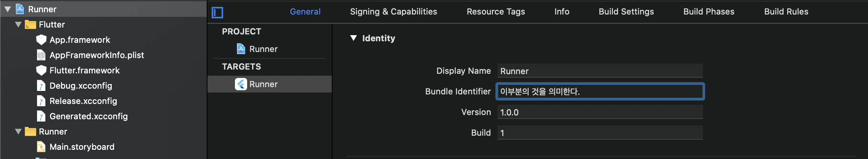The width and height of the screenshot is (868, 159).
Task: Open the Signing & Capabilities tab
Action: point(394,11)
